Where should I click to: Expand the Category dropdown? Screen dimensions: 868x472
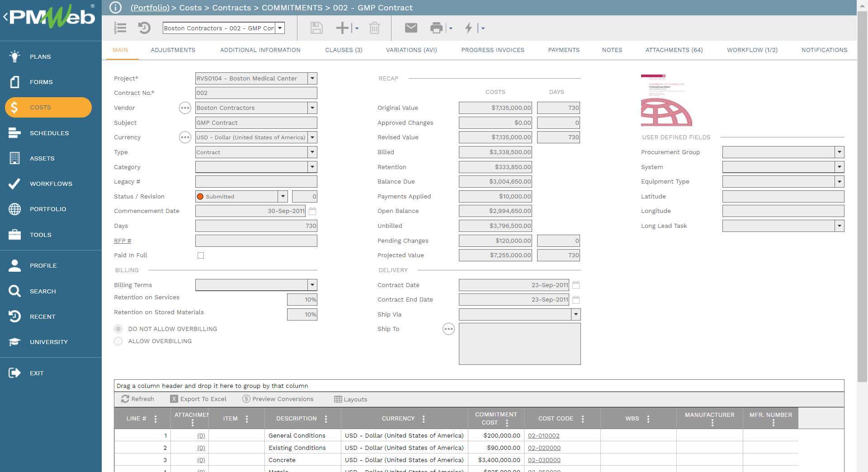(x=312, y=167)
